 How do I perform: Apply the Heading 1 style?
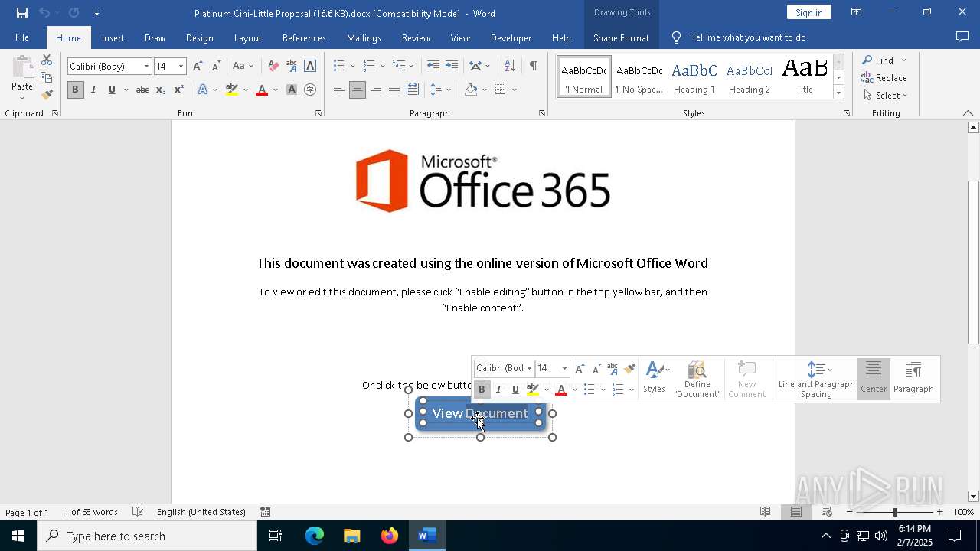pos(694,77)
